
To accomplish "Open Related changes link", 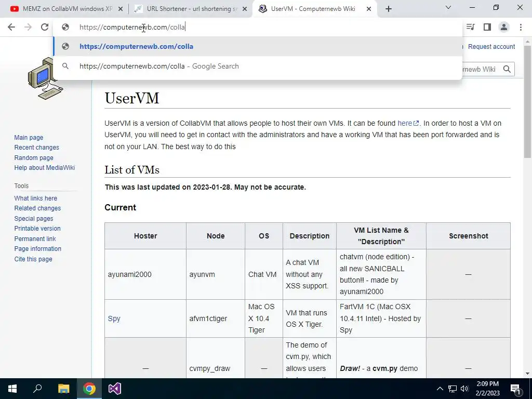I will [37, 208].
